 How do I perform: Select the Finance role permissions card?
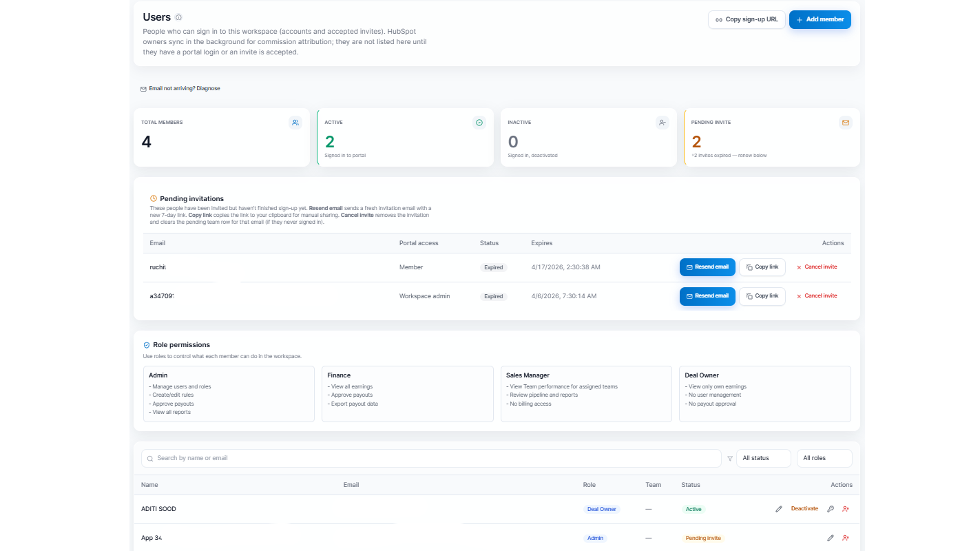pyautogui.click(x=408, y=394)
